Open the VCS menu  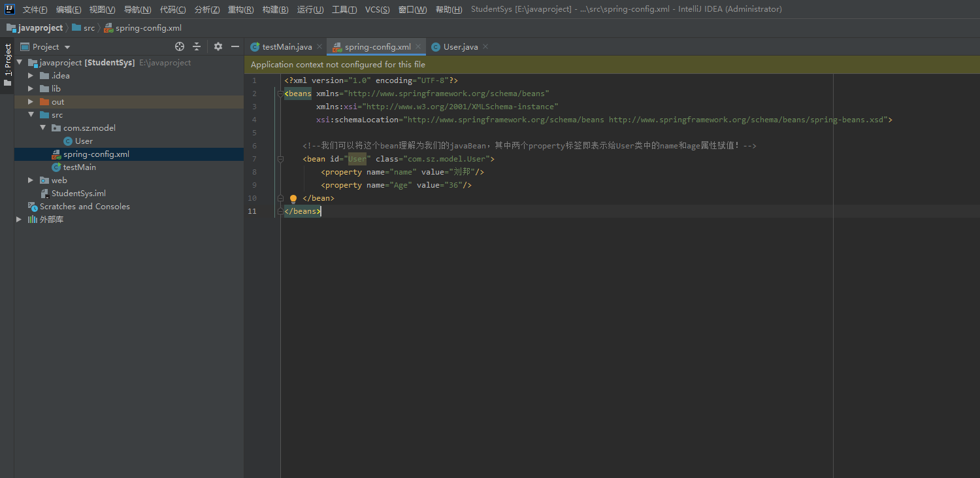tap(377, 10)
